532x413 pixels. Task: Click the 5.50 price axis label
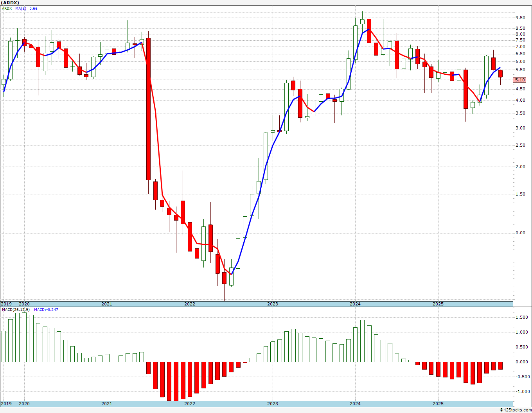(520, 70)
